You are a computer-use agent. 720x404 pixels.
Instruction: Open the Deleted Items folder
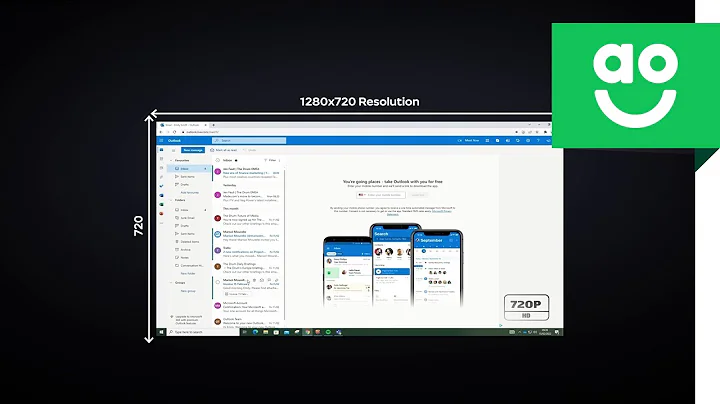[187, 241]
